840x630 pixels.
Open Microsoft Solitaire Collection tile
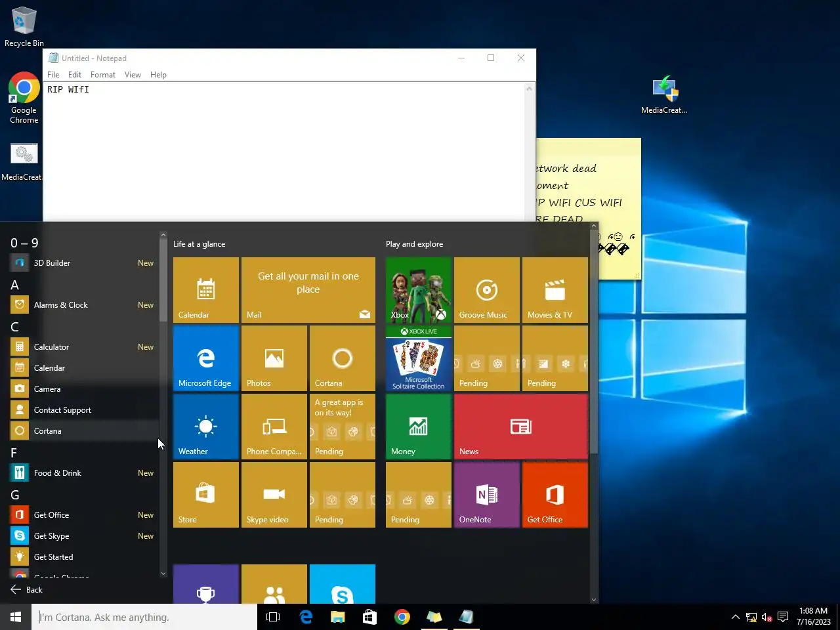419,358
